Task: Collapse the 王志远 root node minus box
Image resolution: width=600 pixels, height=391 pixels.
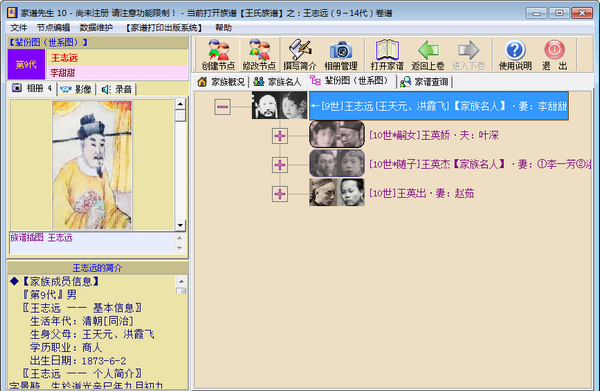Action: (222, 107)
